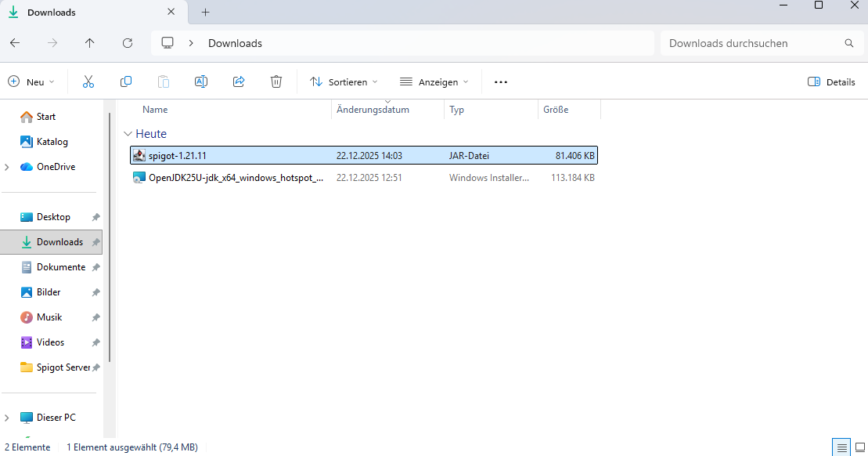This screenshot has width=868, height=456.
Task: Collapse the Heute group
Action: click(x=128, y=134)
